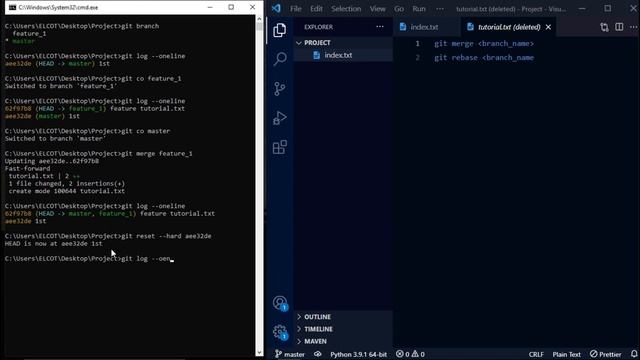
Task: Open the Accounts menu icon
Action: [280, 303]
